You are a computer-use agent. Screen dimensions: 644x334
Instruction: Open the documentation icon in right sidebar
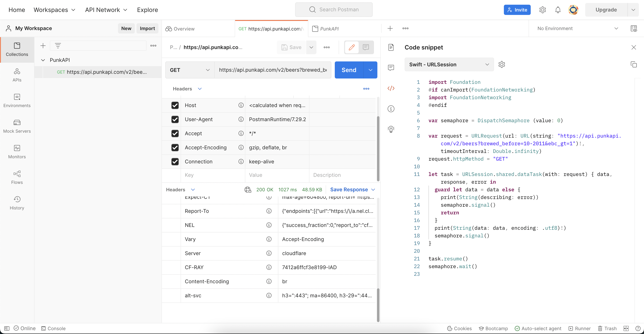pos(391,47)
